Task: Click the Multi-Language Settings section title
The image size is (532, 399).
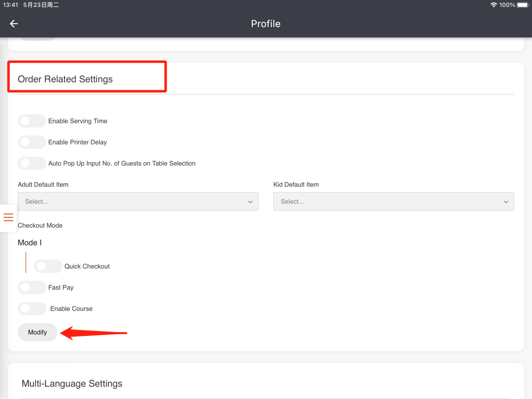Action: (72, 383)
